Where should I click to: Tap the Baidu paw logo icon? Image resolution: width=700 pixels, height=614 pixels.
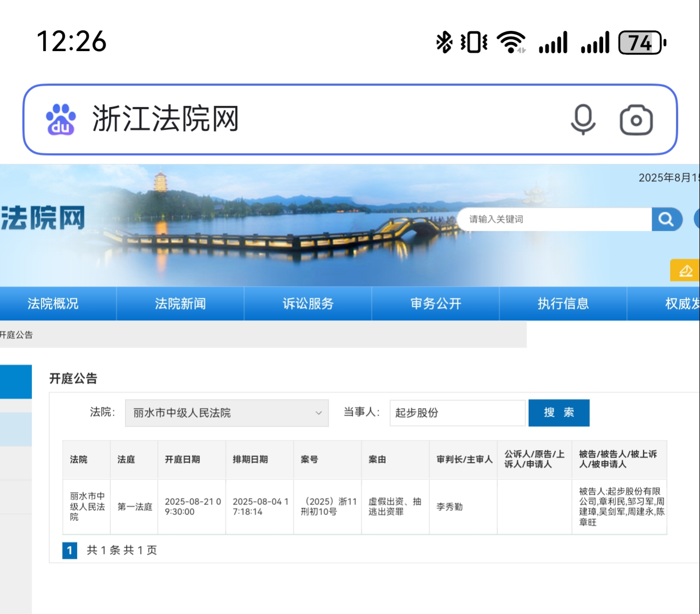pyautogui.click(x=61, y=119)
